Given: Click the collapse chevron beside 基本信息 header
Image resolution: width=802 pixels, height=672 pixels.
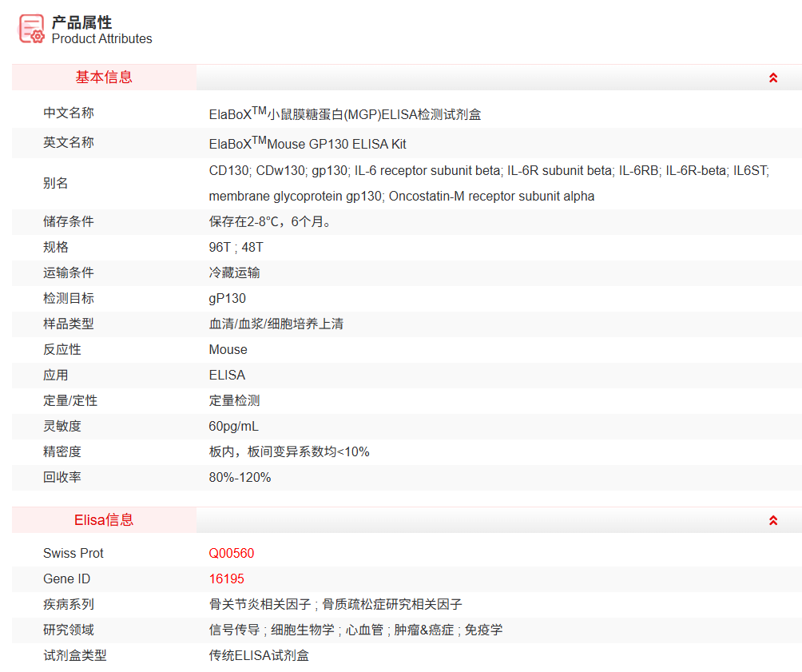Looking at the screenshot, I should coord(772,78).
